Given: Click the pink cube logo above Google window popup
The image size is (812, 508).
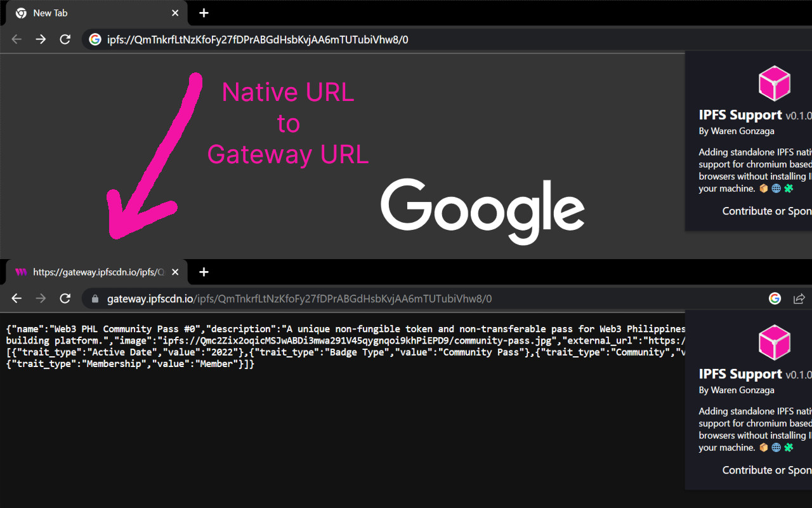Looking at the screenshot, I should 774,84.
